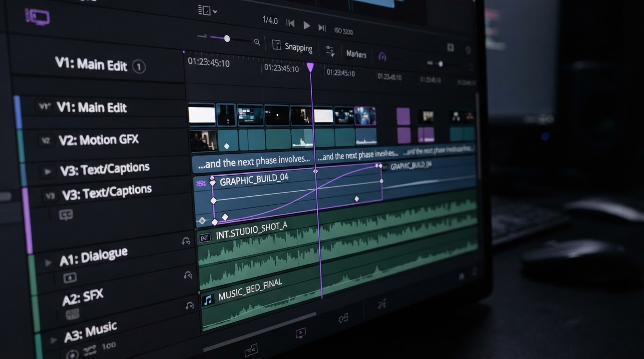The height and width of the screenshot is (359, 644).
Task: Jump to the next edit point button
Action: coord(322,28)
